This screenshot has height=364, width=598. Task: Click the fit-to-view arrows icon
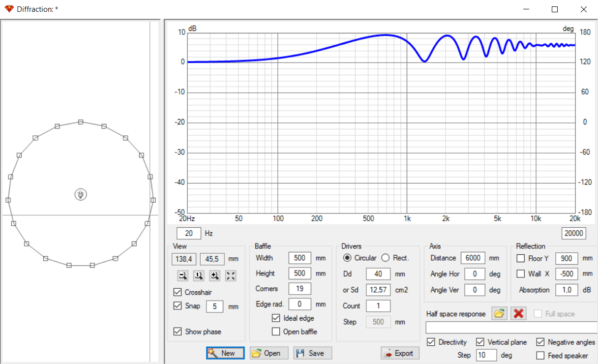[x=231, y=276]
